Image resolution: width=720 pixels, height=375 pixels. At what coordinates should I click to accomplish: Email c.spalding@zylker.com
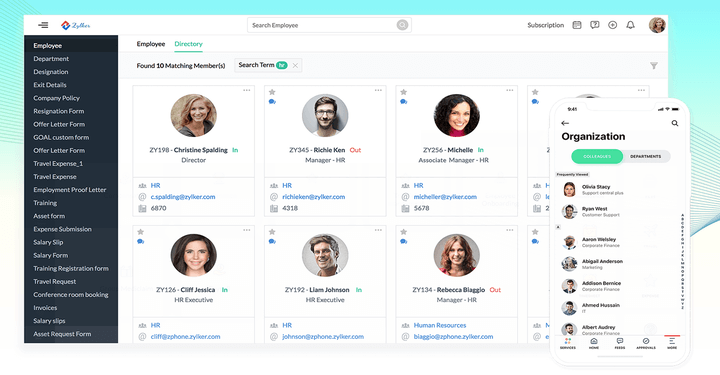click(183, 197)
